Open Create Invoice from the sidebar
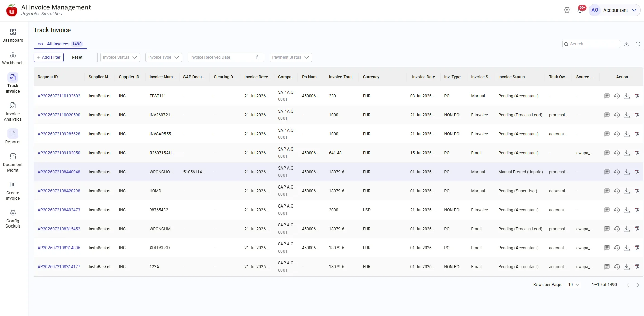 13,191
